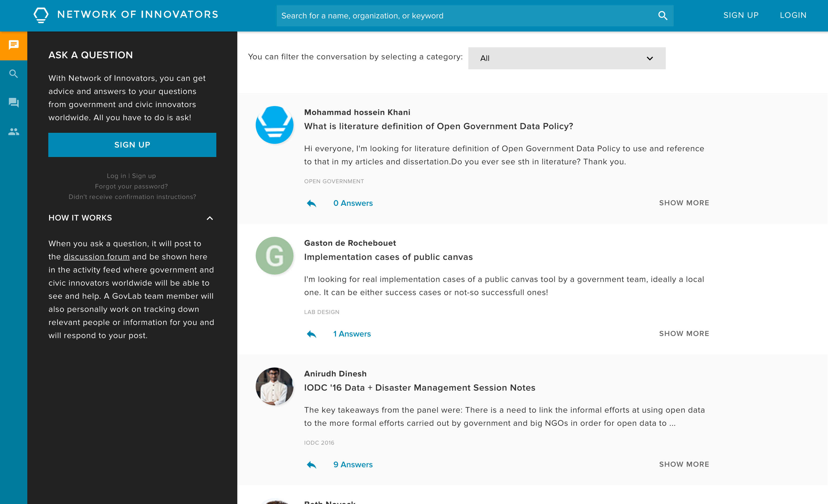Click Login in the top navigation
Image resolution: width=828 pixels, height=504 pixels.
(793, 15)
